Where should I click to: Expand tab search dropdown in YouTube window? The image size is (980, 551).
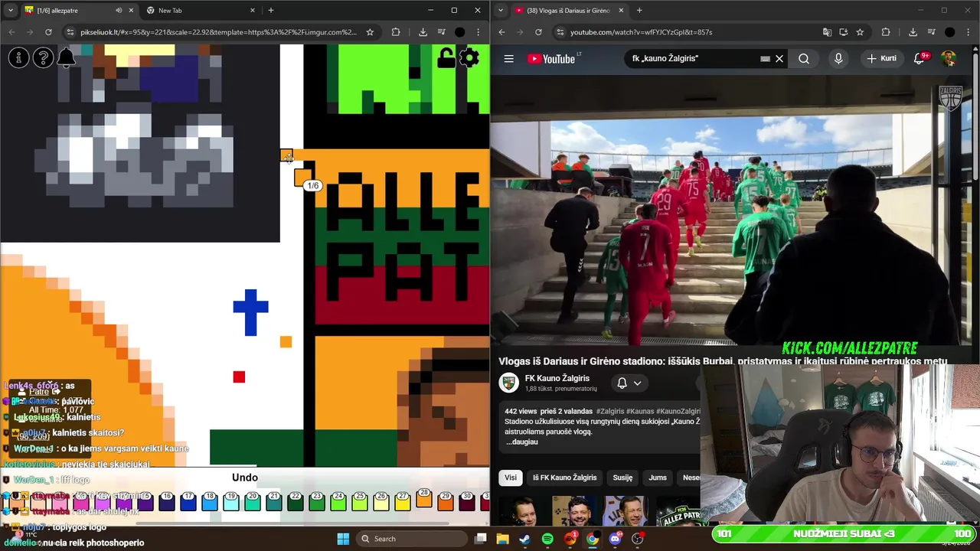click(500, 11)
